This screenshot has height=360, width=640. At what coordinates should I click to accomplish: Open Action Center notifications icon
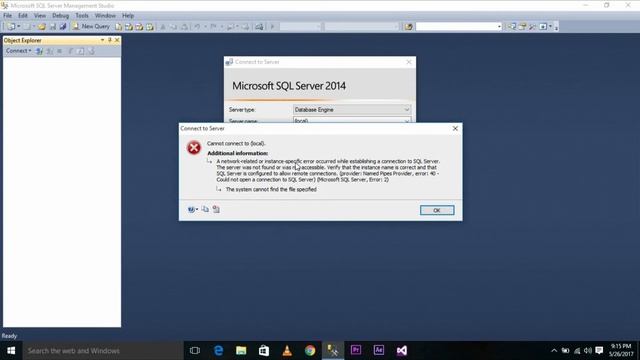click(x=599, y=351)
